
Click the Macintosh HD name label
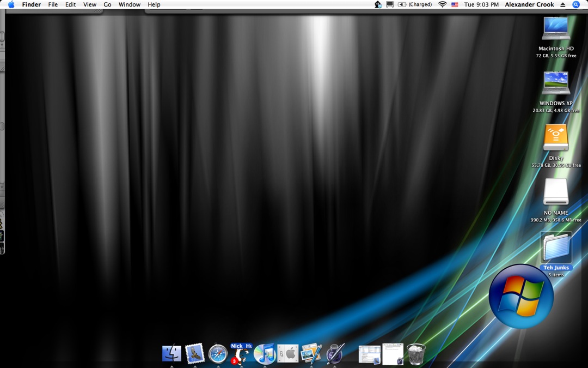tap(556, 49)
